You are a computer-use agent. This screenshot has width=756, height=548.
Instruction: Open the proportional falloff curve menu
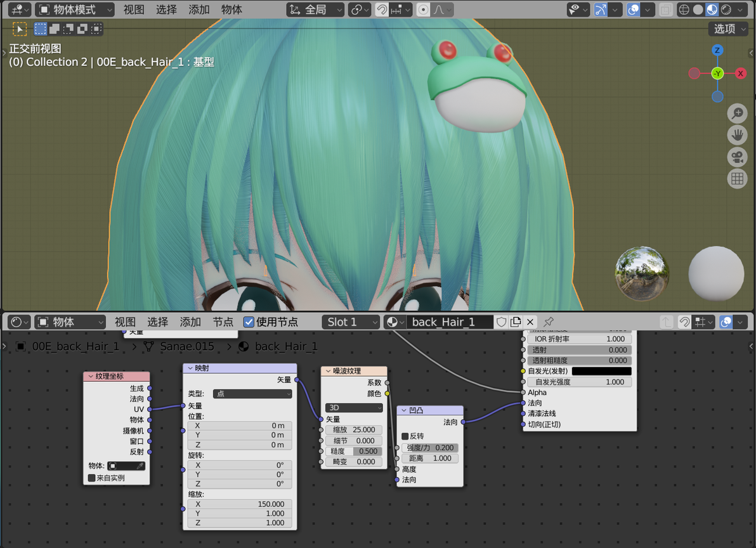[441, 10]
